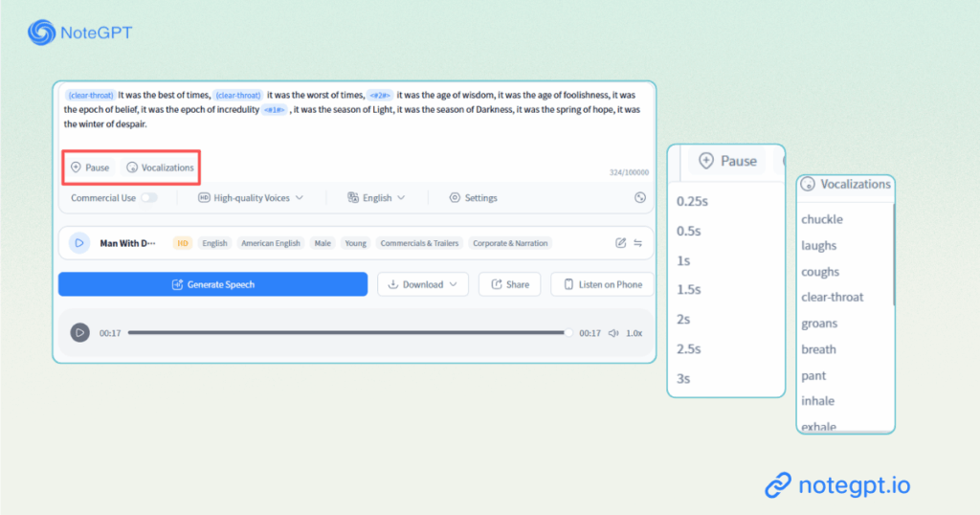The image size is (980, 515).
Task: Click the round icon right of Settings
Action: click(639, 198)
